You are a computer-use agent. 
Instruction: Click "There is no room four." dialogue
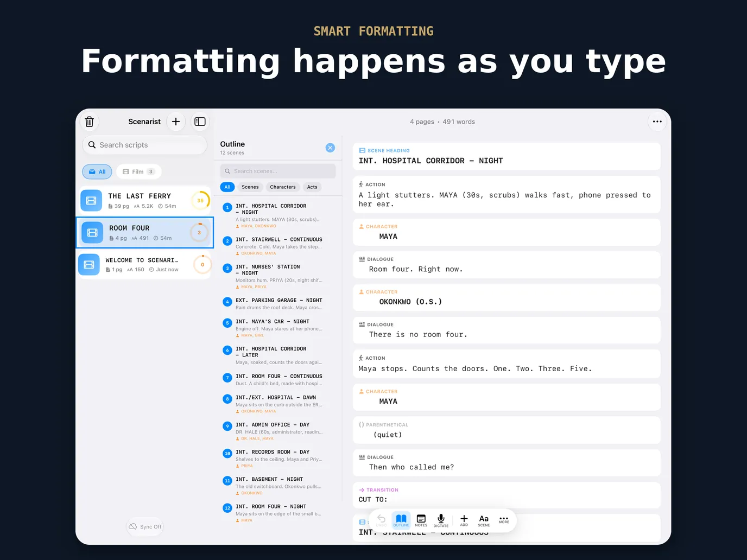pos(418,335)
